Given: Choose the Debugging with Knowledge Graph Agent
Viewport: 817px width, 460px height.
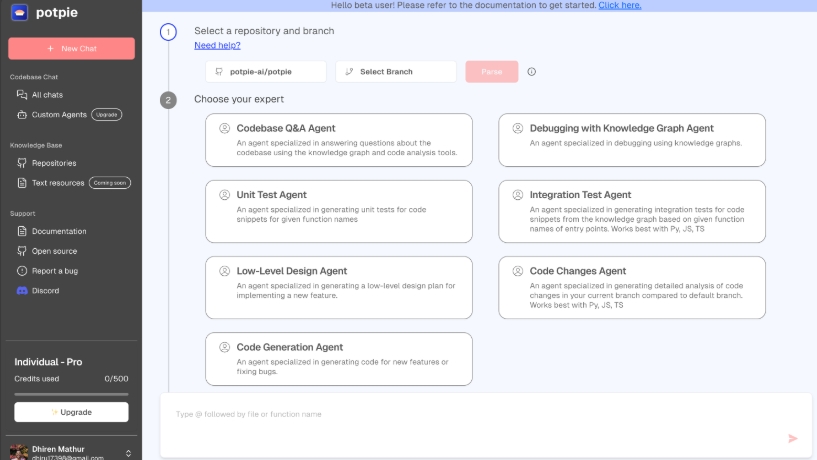Looking at the screenshot, I should click(632, 139).
